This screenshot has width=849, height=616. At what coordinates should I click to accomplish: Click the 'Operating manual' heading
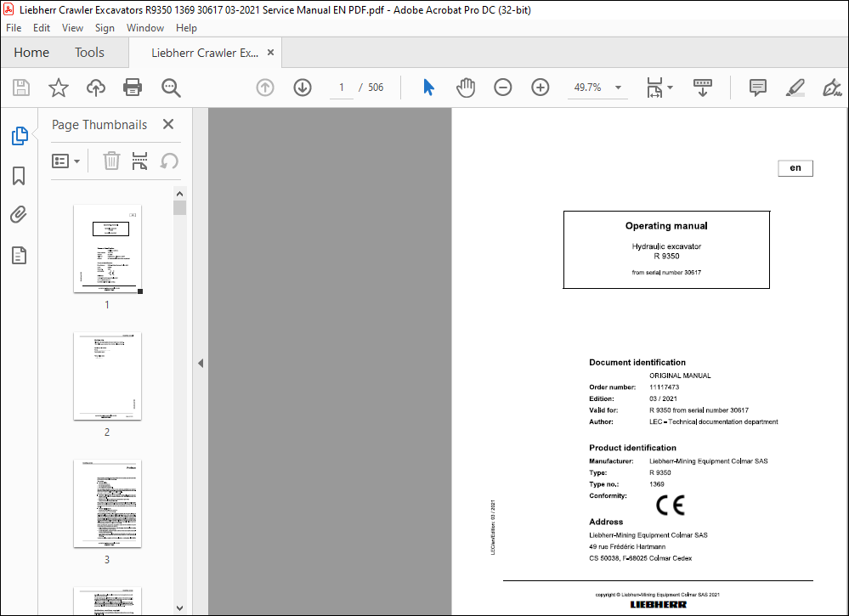(666, 226)
